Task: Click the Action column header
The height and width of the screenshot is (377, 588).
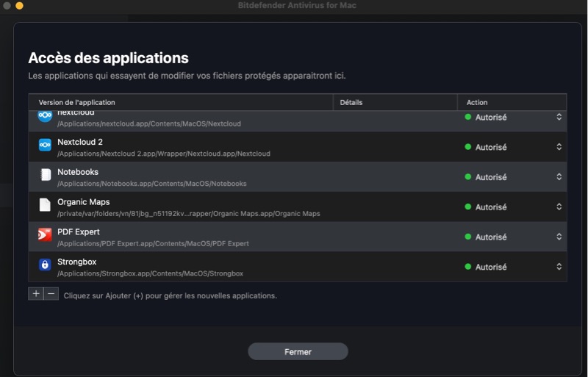Action: pyautogui.click(x=512, y=102)
